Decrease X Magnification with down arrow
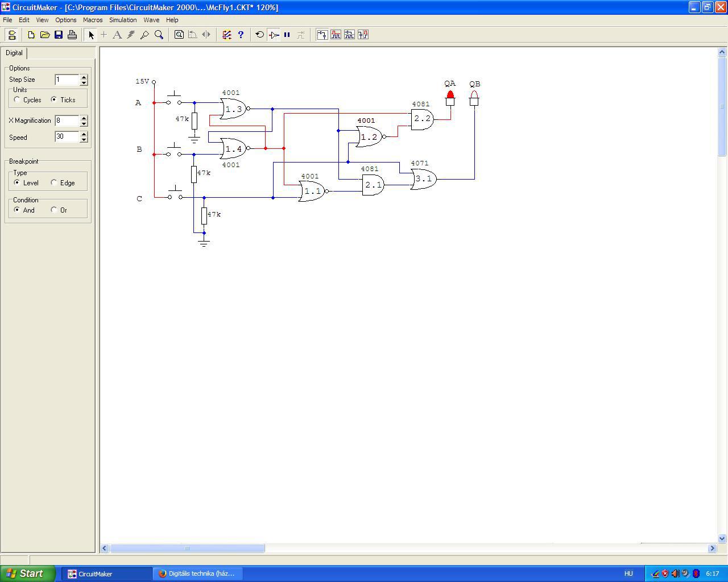Viewport: 728px width, 582px height. pos(84,123)
